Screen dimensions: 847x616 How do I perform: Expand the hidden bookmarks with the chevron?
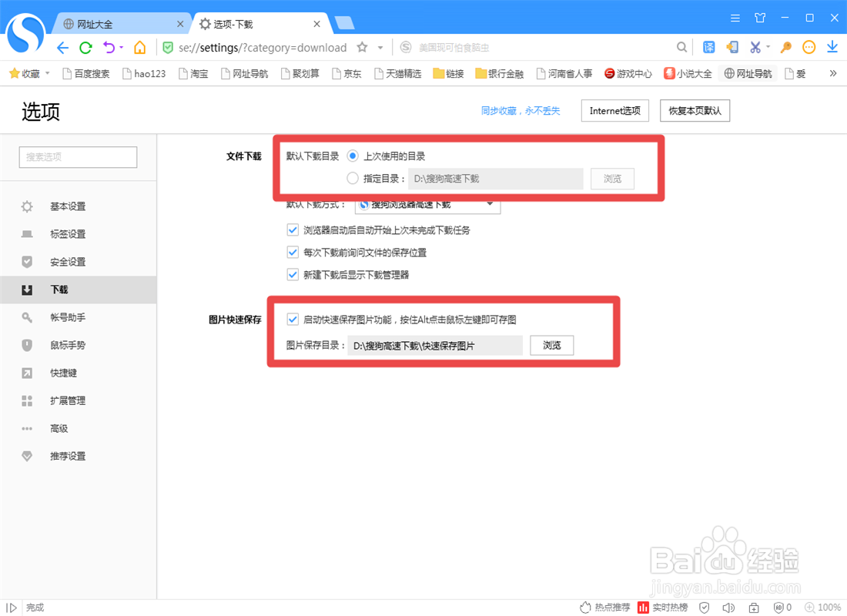832,73
